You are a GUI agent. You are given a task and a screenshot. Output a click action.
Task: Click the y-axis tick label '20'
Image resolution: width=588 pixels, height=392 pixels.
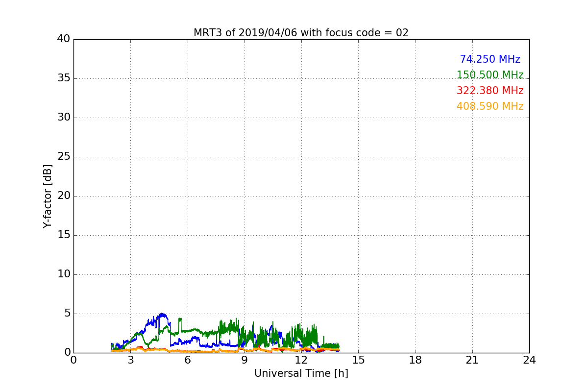[63, 196]
